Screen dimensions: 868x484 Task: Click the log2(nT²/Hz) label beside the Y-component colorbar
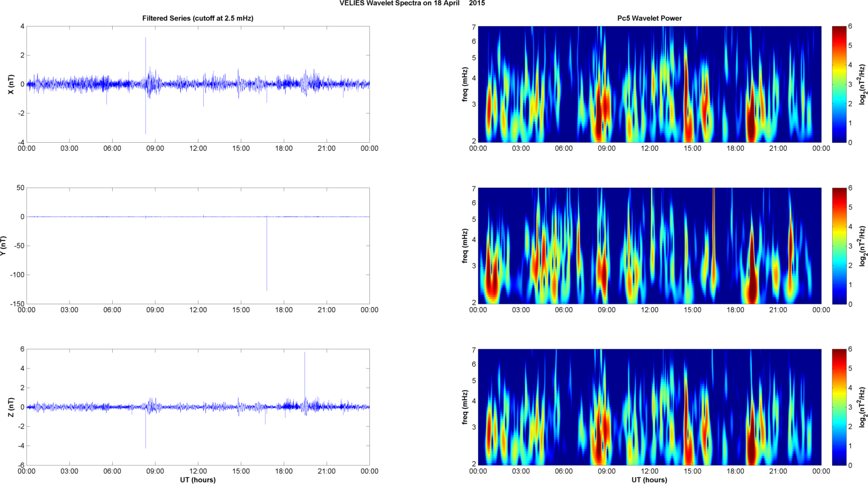[863, 246]
